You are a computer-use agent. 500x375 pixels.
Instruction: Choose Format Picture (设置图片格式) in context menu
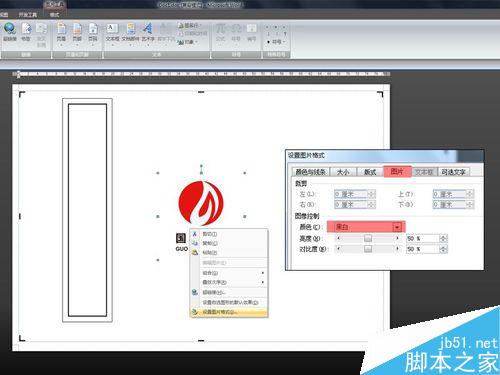(x=229, y=312)
